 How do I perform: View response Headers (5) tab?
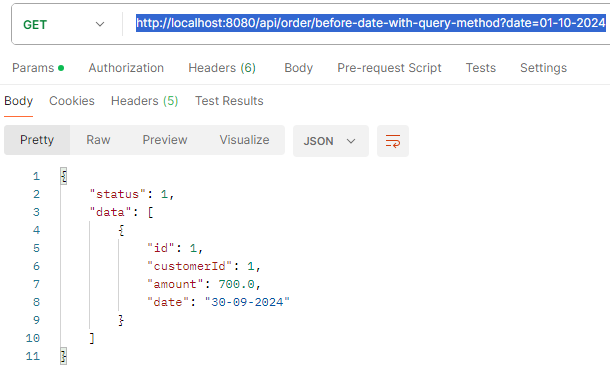coord(144,101)
